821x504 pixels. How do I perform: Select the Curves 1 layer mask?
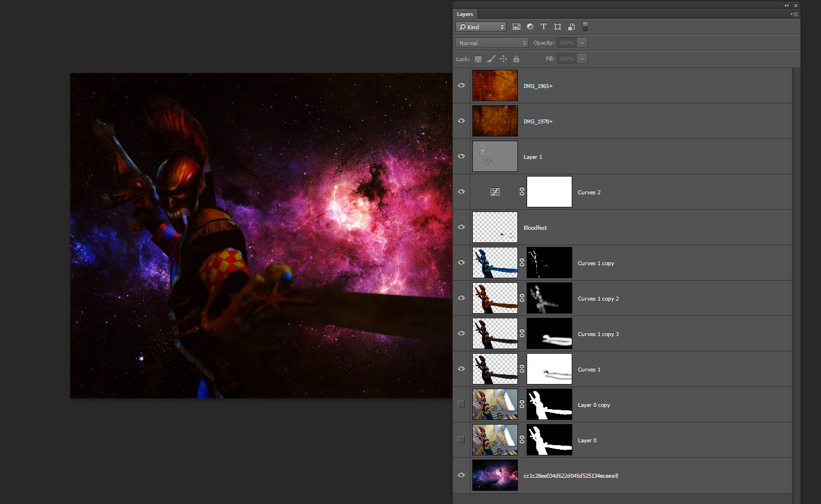click(x=549, y=369)
